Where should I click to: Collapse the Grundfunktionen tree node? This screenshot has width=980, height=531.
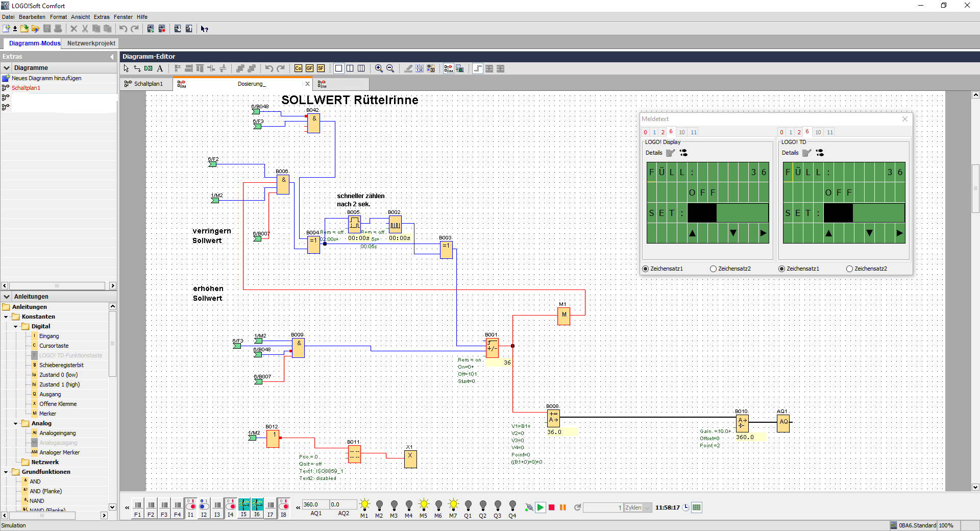6,472
